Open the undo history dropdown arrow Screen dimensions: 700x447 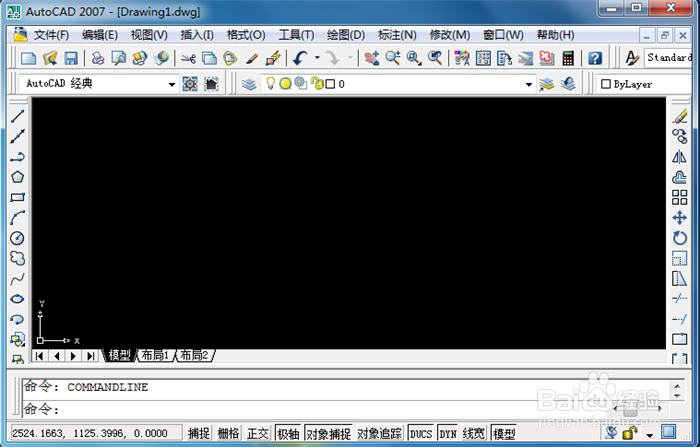click(317, 58)
